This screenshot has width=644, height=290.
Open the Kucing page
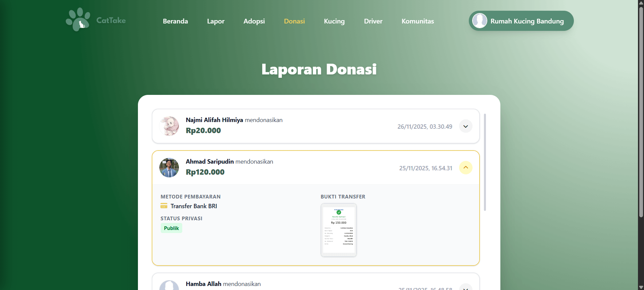[334, 21]
